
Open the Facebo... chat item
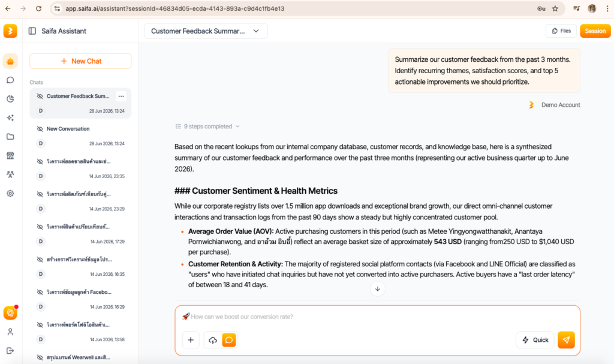click(80, 299)
